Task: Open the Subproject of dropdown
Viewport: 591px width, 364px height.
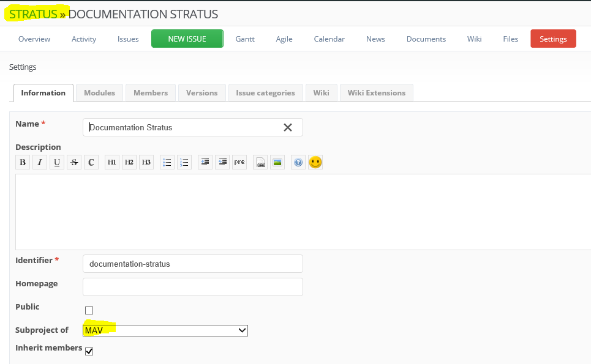Action: click(x=165, y=330)
